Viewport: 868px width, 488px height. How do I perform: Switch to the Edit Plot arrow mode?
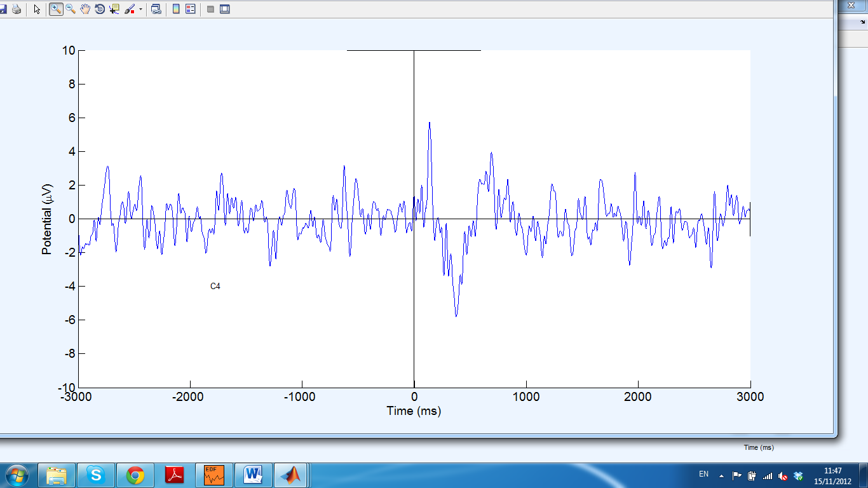coord(36,9)
